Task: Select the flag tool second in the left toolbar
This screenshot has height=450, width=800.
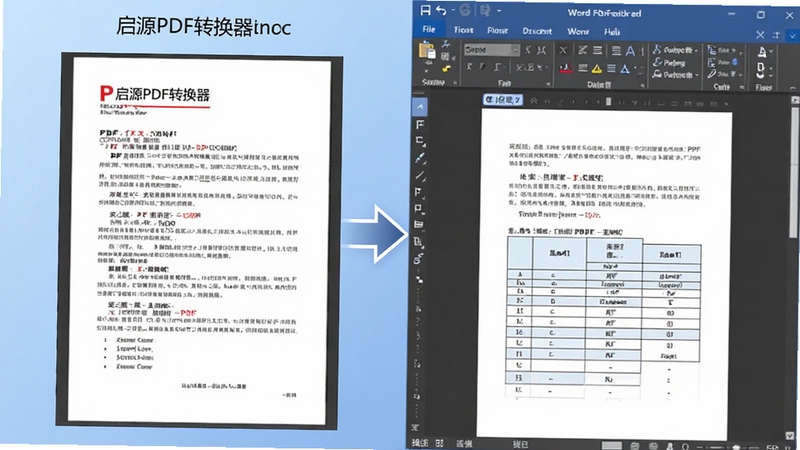Action: (419, 124)
